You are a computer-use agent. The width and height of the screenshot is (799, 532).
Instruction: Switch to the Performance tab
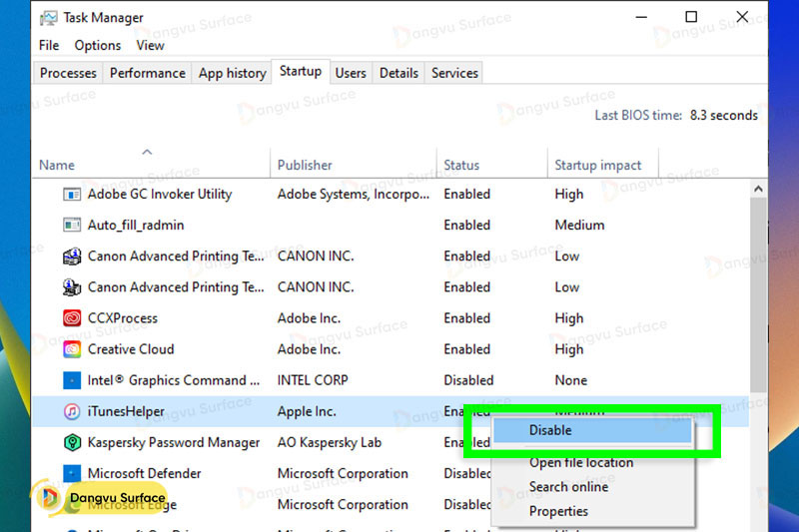[x=147, y=73]
